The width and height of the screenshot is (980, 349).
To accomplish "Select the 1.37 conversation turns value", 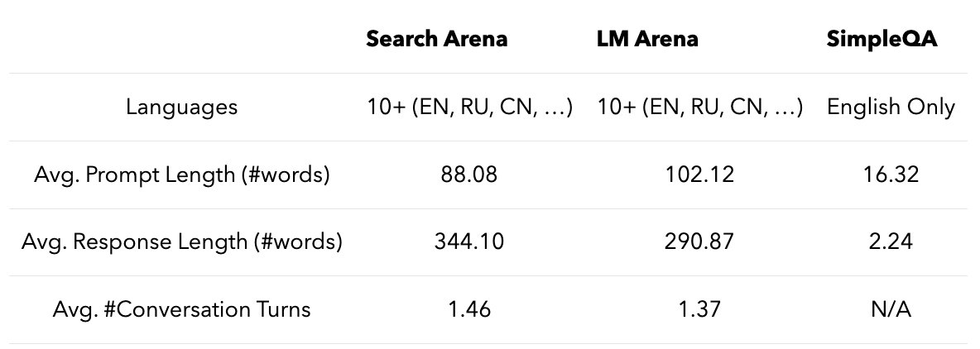I will (699, 310).
